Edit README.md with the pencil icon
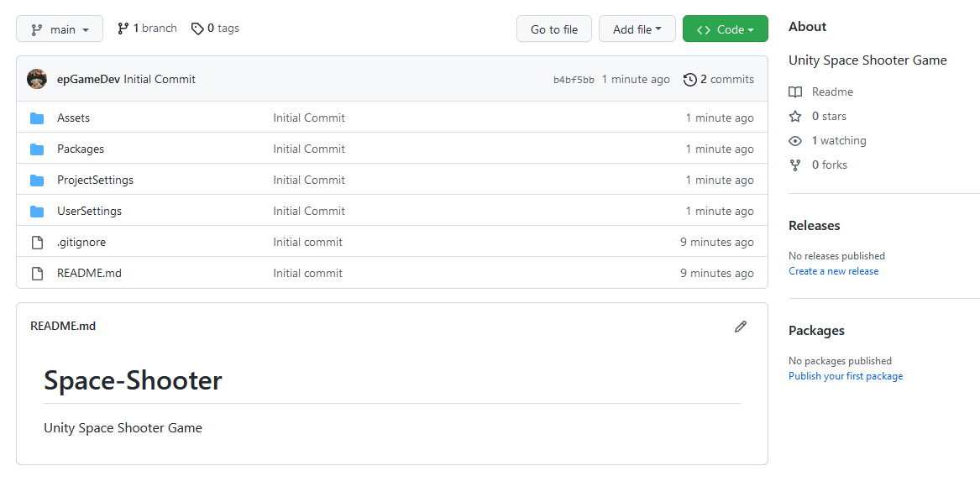 pos(741,326)
